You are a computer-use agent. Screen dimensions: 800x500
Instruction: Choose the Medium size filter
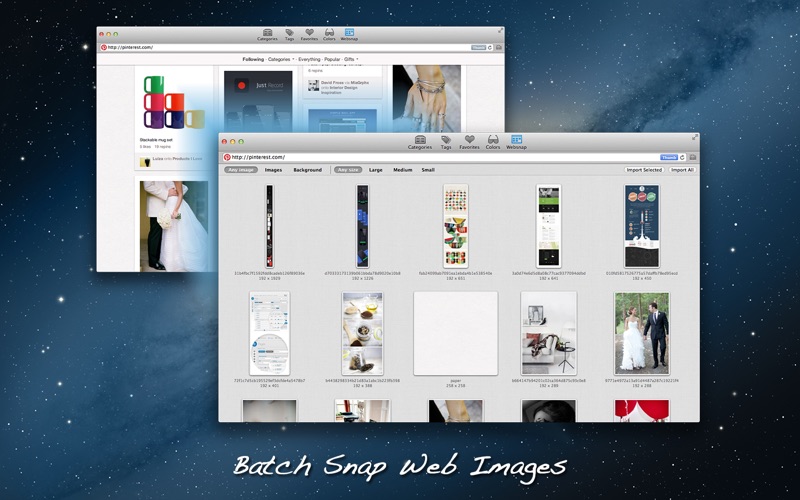403,170
